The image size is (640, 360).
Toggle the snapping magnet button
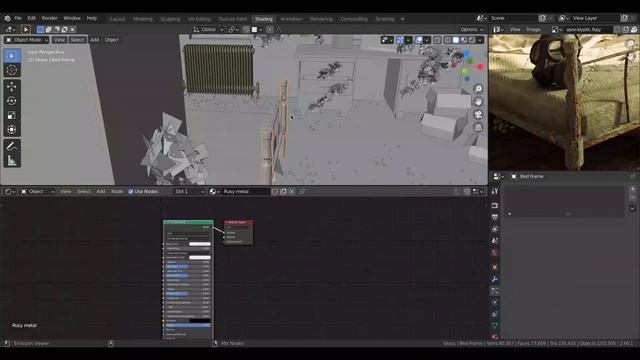tap(246, 29)
